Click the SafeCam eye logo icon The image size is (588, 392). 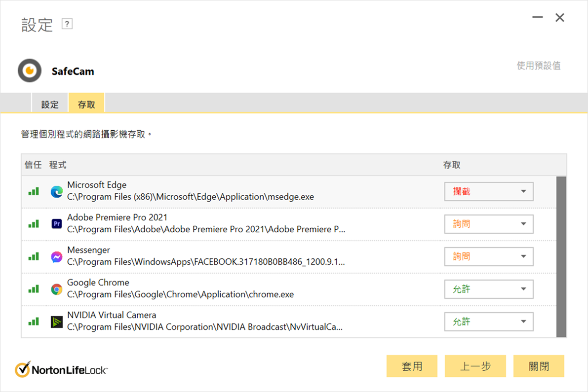pos(30,71)
